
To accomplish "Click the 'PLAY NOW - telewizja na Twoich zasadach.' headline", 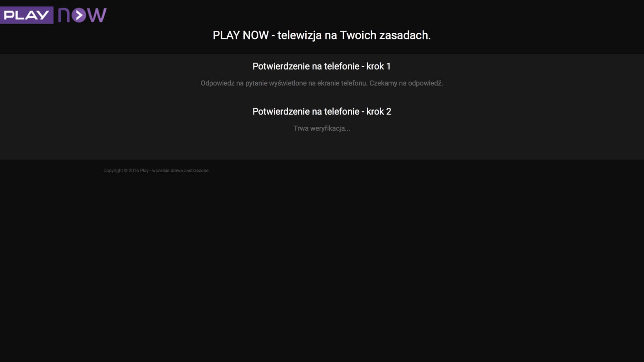I will [322, 35].
